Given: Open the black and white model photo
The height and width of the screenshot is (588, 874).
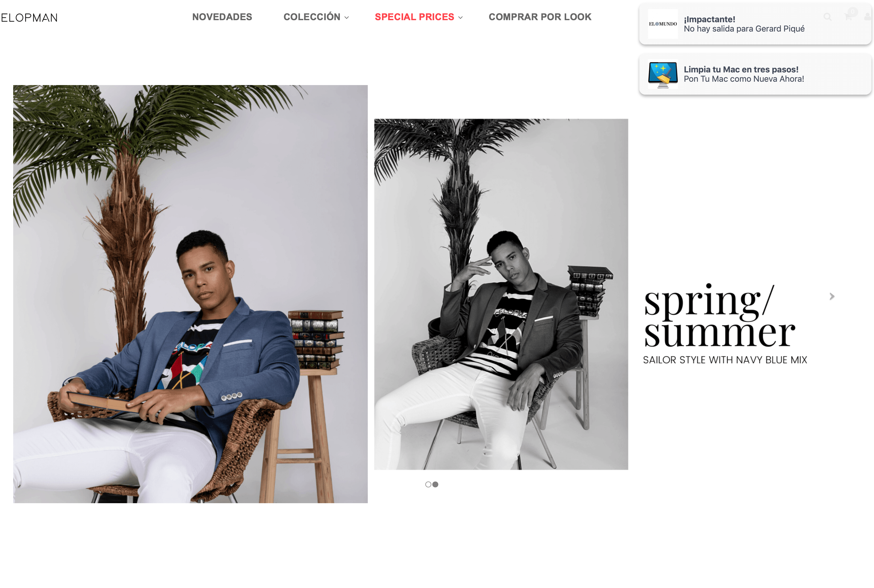Looking at the screenshot, I should [x=501, y=294].
